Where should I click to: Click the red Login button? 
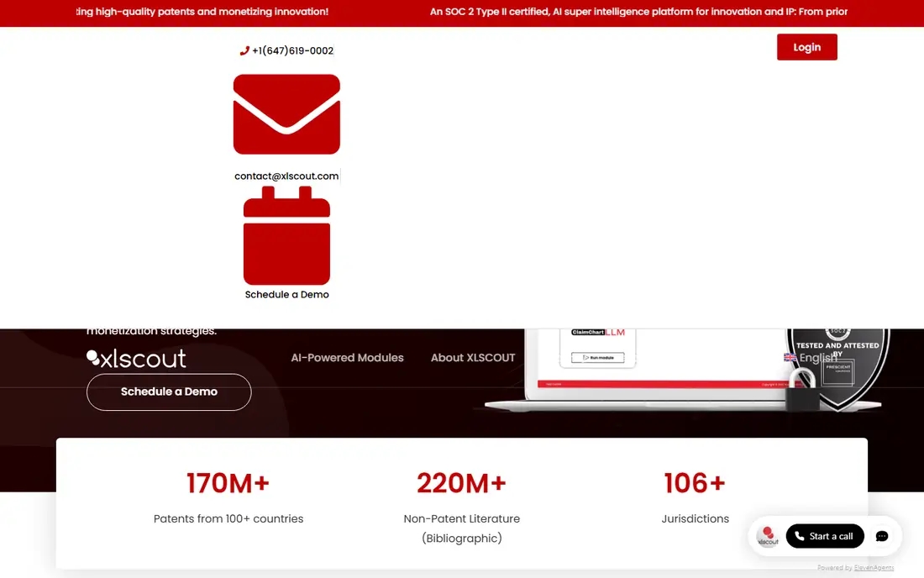coord(806,47)
